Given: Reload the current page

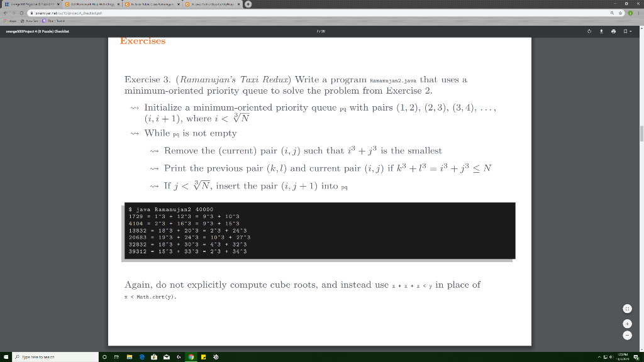Looking at the screenshot, I should (22, 13).
